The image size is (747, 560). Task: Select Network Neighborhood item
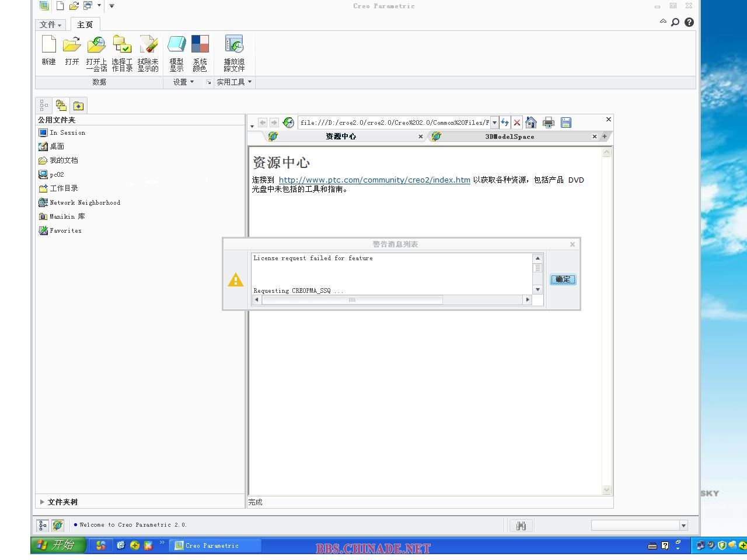[x=79, y=202]
